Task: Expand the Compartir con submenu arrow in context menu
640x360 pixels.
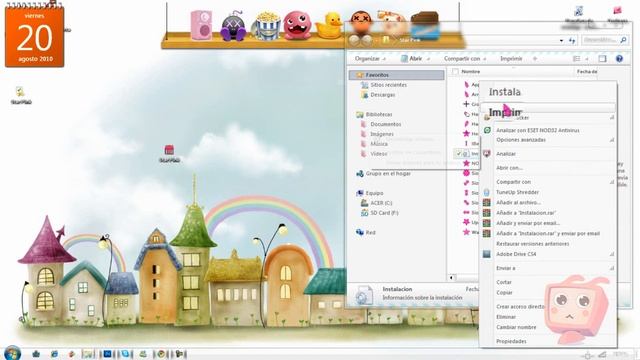Action: point(611,182)
